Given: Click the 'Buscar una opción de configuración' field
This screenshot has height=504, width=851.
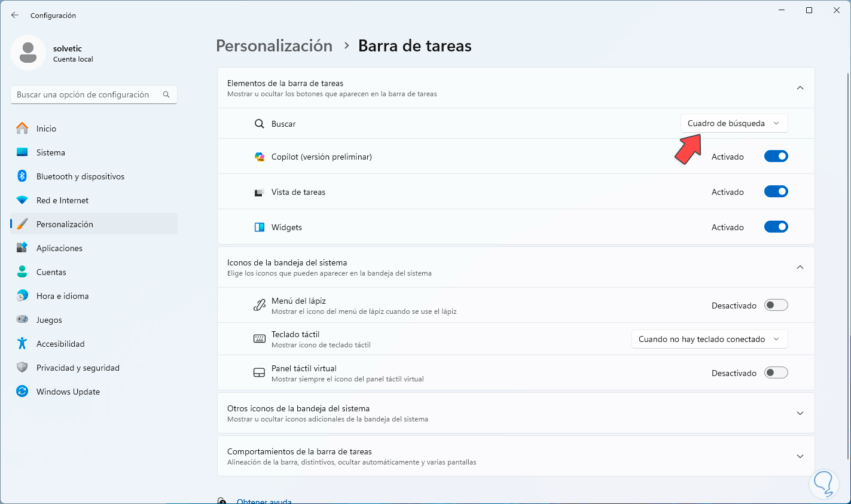Looking at the screenshot, I should pos(87,94).
